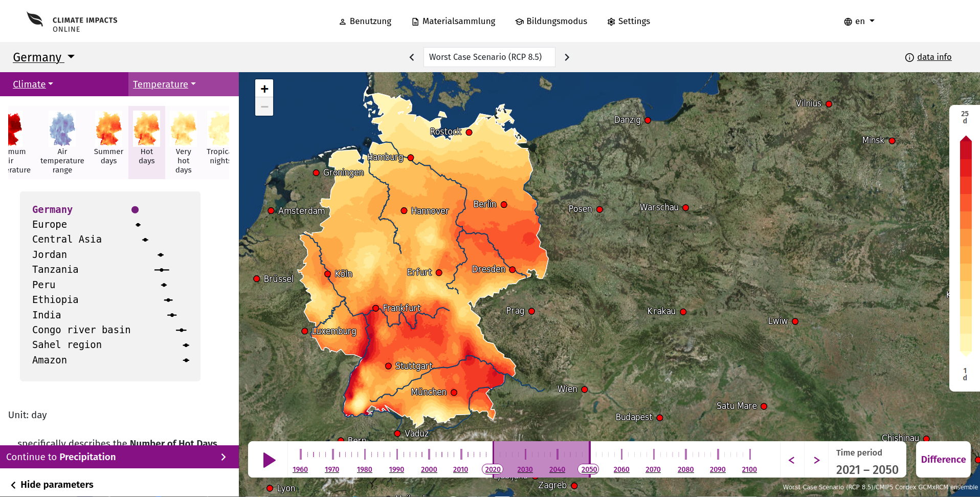Image resolution: width=980 pixels, height=497 pixels.
Task: Go to previous scenario with left chevron
Action: coord(412,57)
